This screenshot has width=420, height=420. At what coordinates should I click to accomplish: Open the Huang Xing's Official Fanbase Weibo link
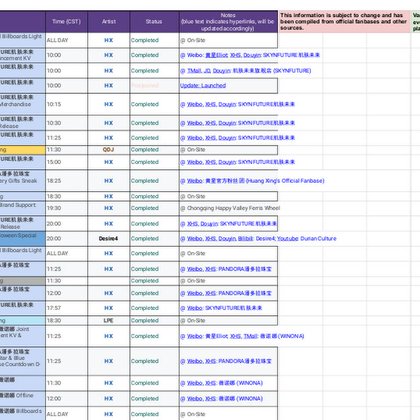(x=252, y=181)
